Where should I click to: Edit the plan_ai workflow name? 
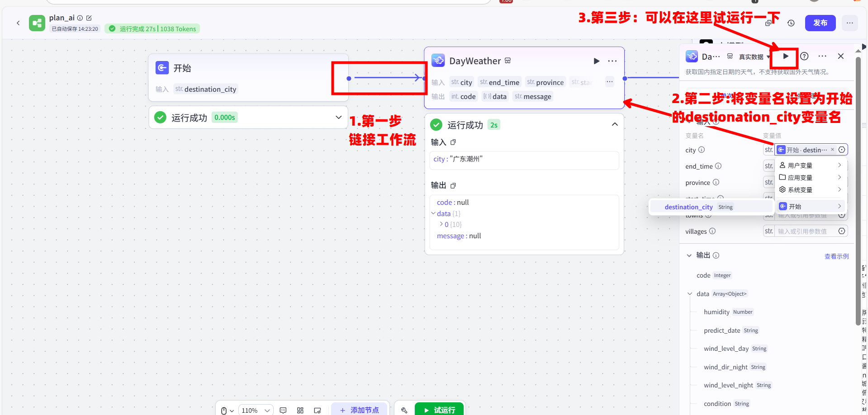(89, 18)
